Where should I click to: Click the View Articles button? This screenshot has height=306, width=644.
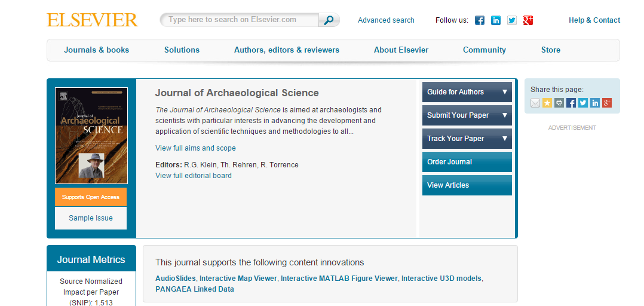(467, 185)
